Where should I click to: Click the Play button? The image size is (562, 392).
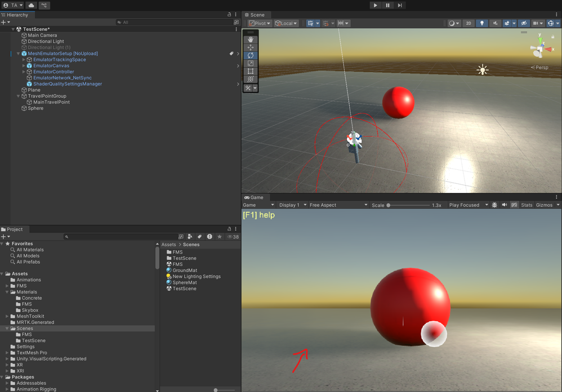click(x=376, y=5)
